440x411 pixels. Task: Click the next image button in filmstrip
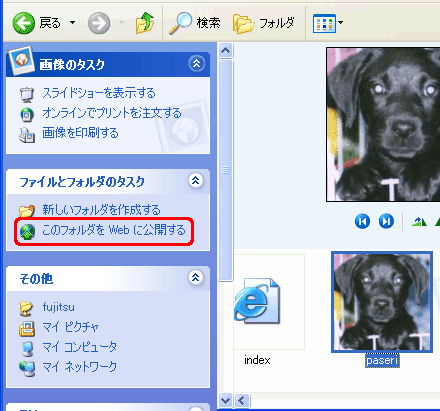(386, 221)
